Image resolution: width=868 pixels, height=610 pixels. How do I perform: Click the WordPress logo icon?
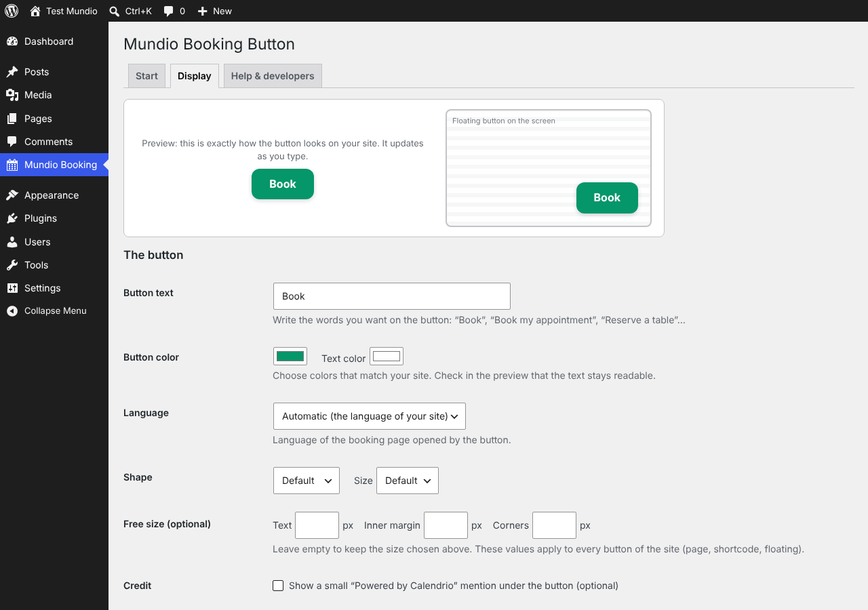[x=12, y=11]
